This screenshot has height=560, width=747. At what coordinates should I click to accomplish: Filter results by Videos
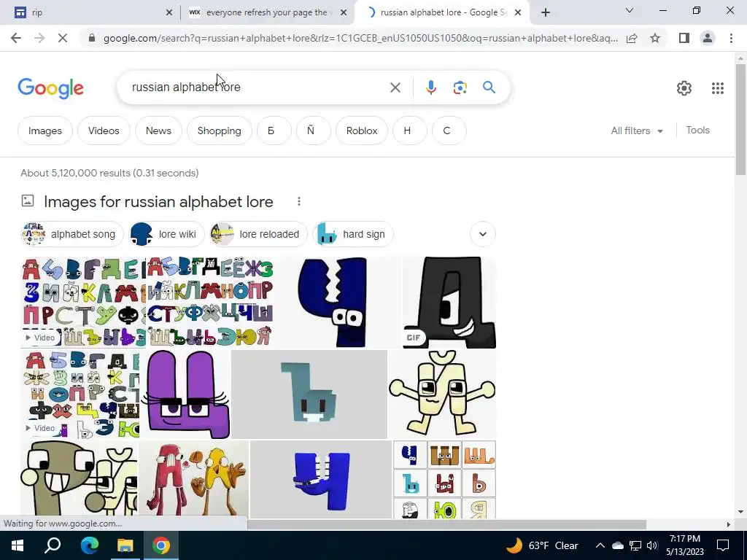pos(104,131)
